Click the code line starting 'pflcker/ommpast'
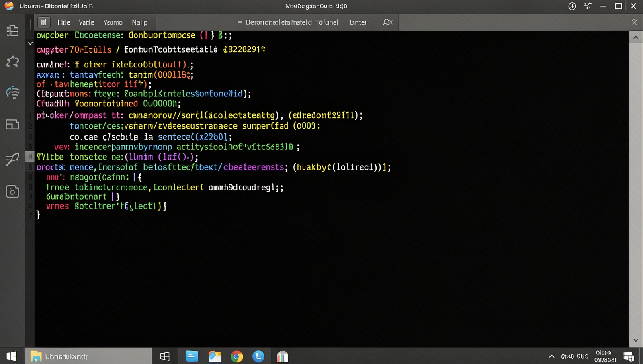The height and width of the screenshot is (364, 643). [x=200, y=115]
